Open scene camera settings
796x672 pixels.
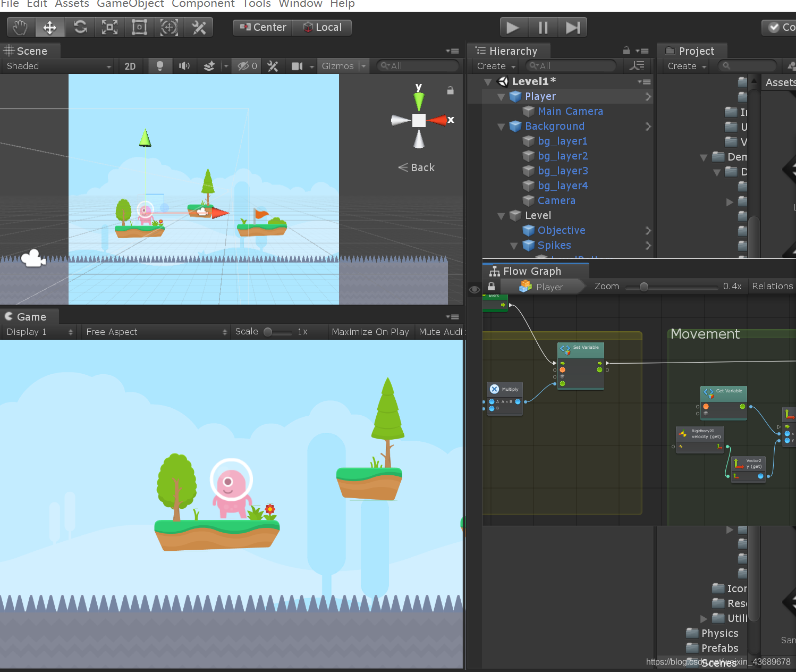point(297,66)
